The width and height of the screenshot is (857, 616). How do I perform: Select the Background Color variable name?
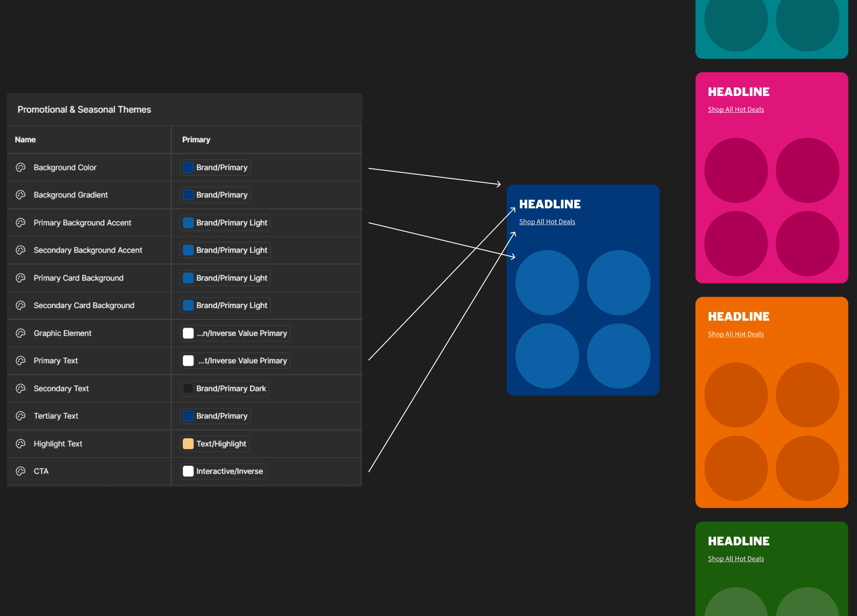coord(65,167)
